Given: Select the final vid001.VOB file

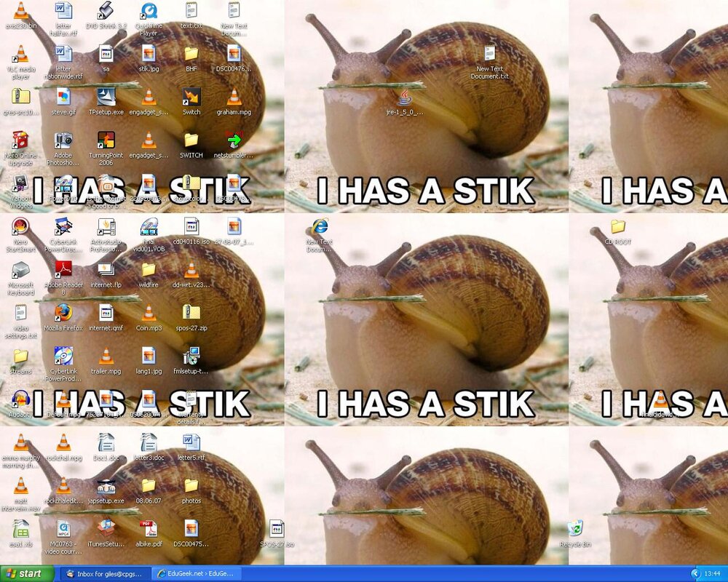Looking at the screenshot, I should click(149, 226).
